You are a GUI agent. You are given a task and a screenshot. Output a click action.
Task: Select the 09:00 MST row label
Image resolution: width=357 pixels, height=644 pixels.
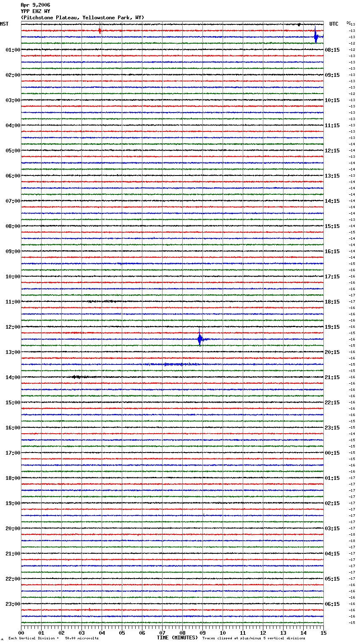pos(13,251)
